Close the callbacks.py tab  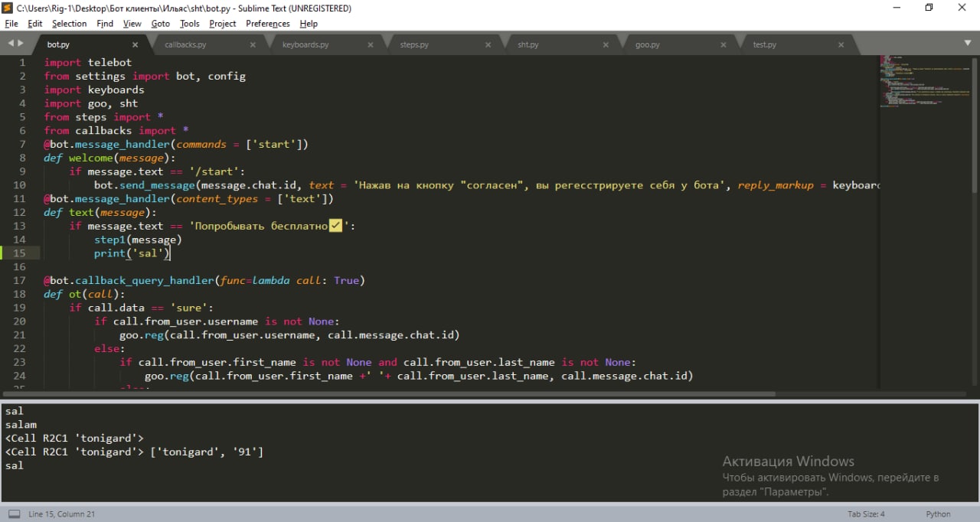click(x=253, y=45)
